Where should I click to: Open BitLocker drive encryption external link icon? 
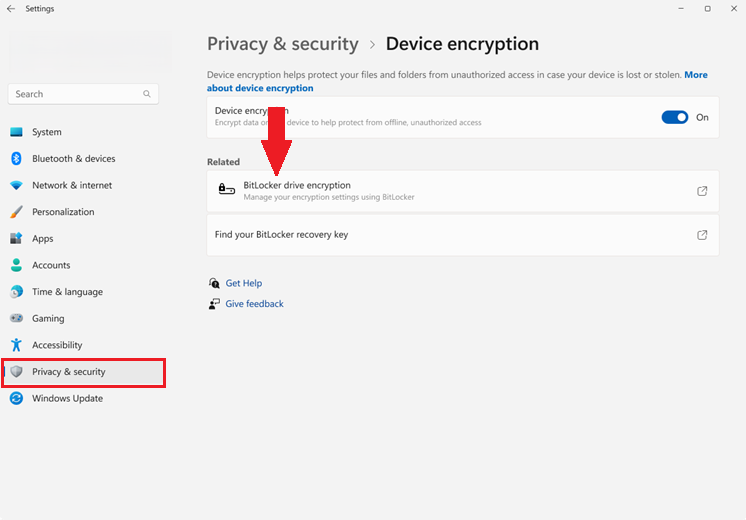702,191
